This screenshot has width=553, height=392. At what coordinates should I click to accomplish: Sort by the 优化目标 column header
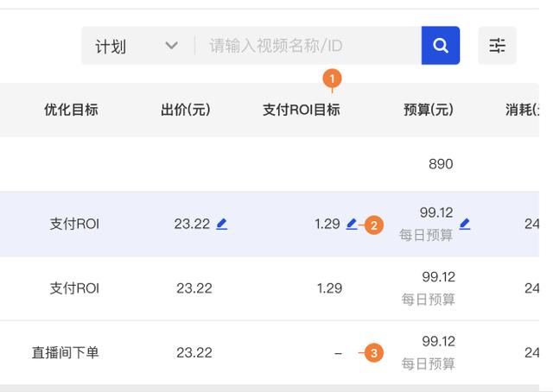click(x=71, y=110)
